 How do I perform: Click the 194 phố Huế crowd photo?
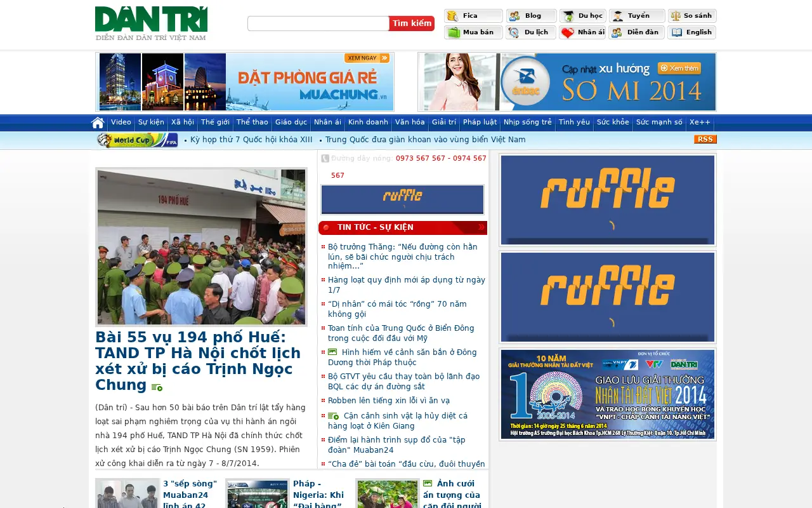pos(201,247)
